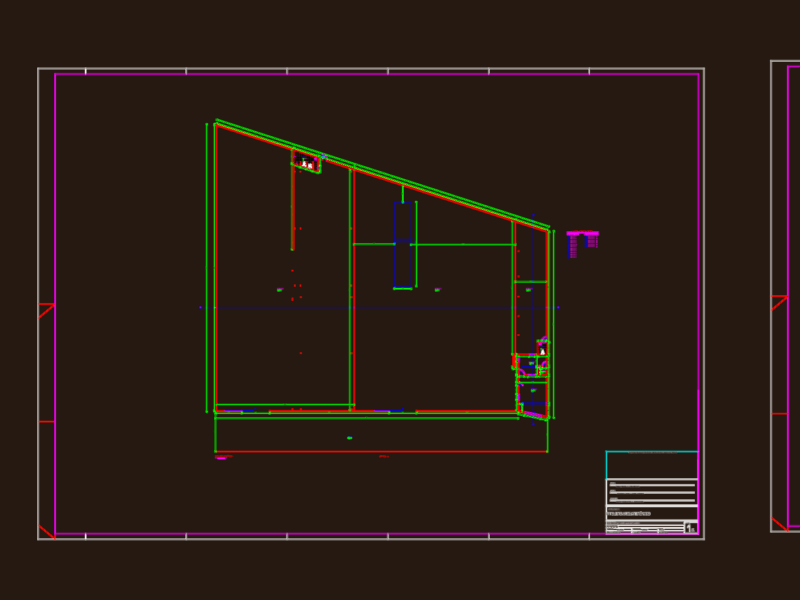Select the blue rectangular shaft outline in the plan
Screen dimensions: 800x600
click(403, 245)
